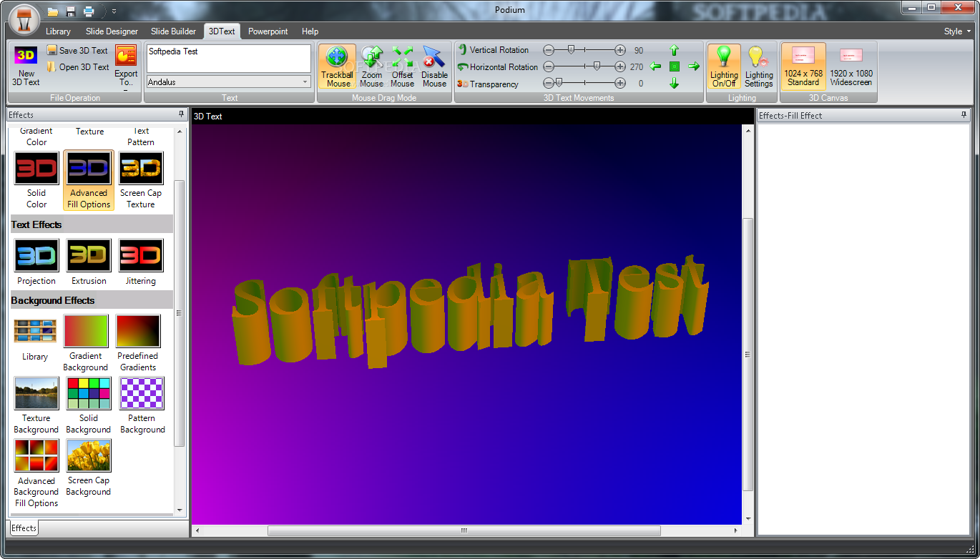Viewport: 980px width, 559px height.
Task: Increase Vertical Rotation with plus button
Action: tap(620, 50)
